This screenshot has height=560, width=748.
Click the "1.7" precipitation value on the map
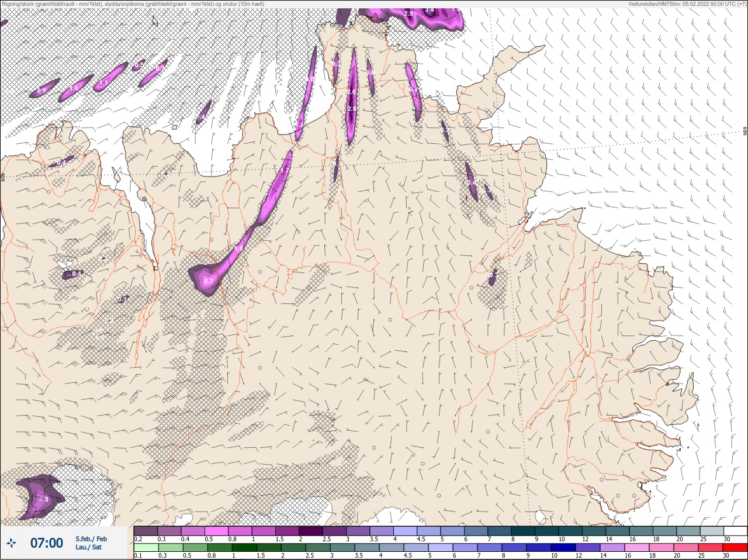click(x=286, y=170)
